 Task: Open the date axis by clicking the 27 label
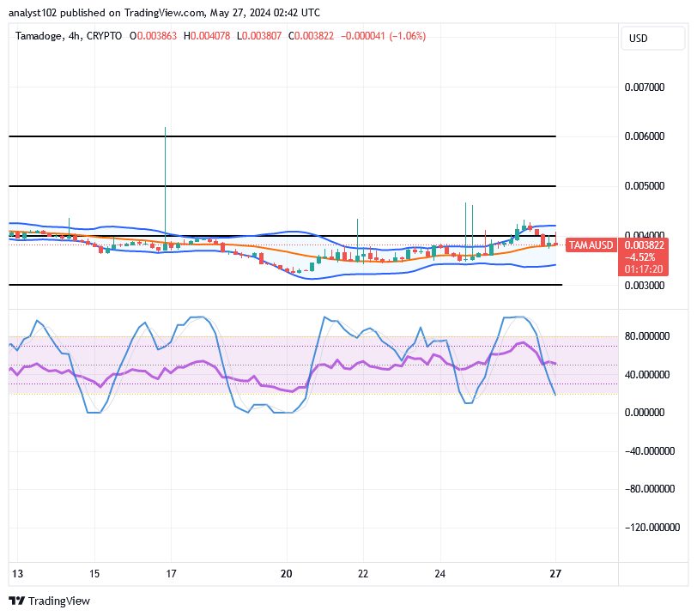coord(555,574)
